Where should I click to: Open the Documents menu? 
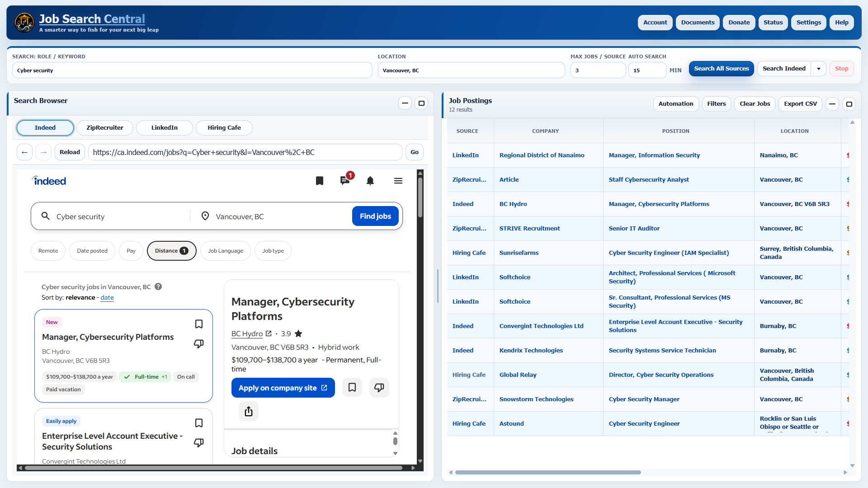(698, 23)
